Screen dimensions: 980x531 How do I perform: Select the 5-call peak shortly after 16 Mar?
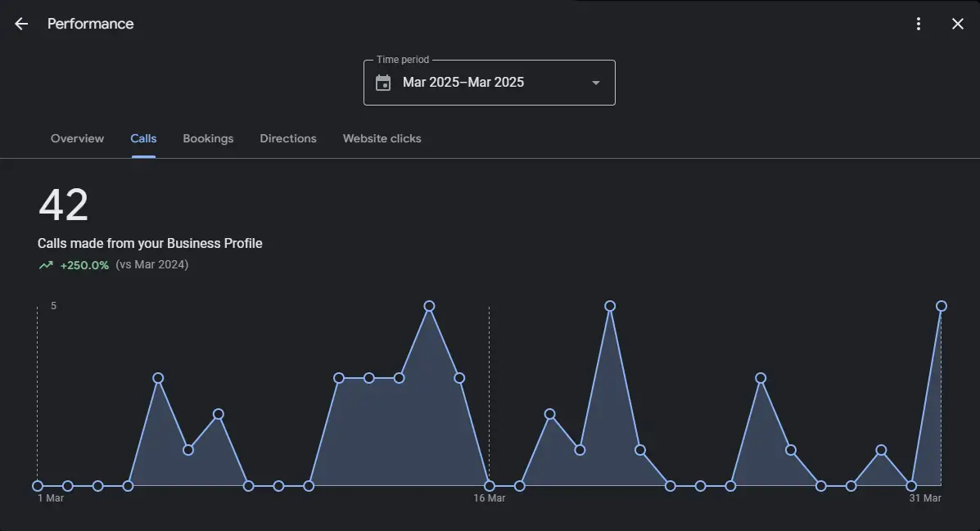point(610,306)
